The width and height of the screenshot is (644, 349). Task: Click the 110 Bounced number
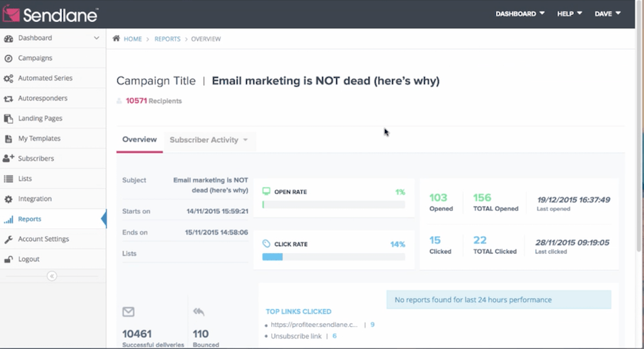201,334
